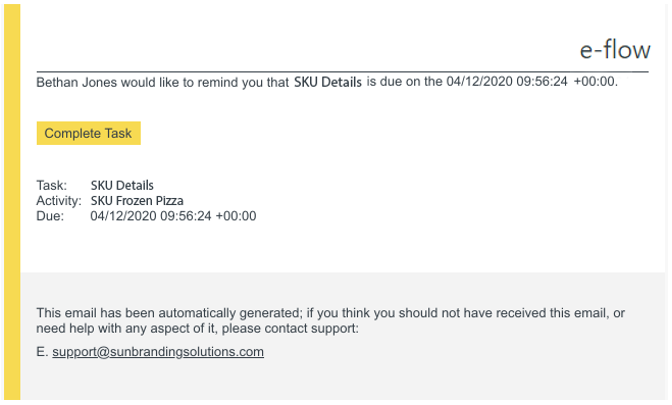
Task: Click the +00:00 timezone in reminder sentence
Action: (x=594, y=81)
